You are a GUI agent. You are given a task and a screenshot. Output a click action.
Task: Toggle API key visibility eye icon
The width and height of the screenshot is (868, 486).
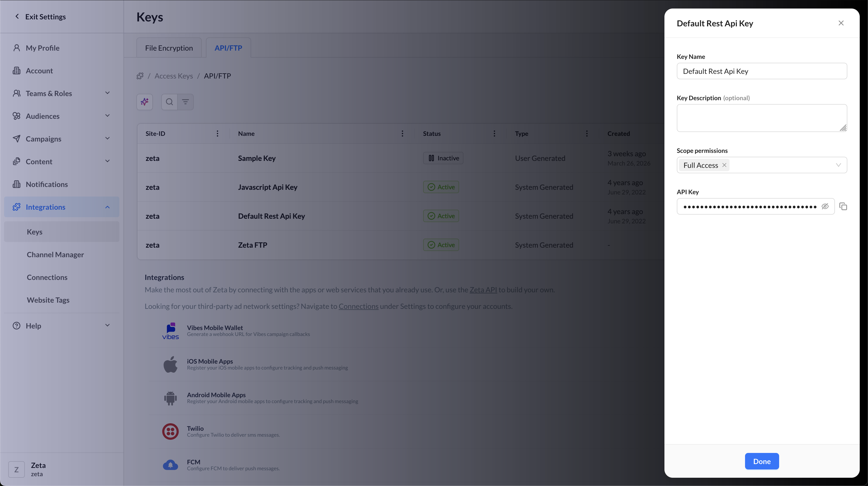(825, 206)
